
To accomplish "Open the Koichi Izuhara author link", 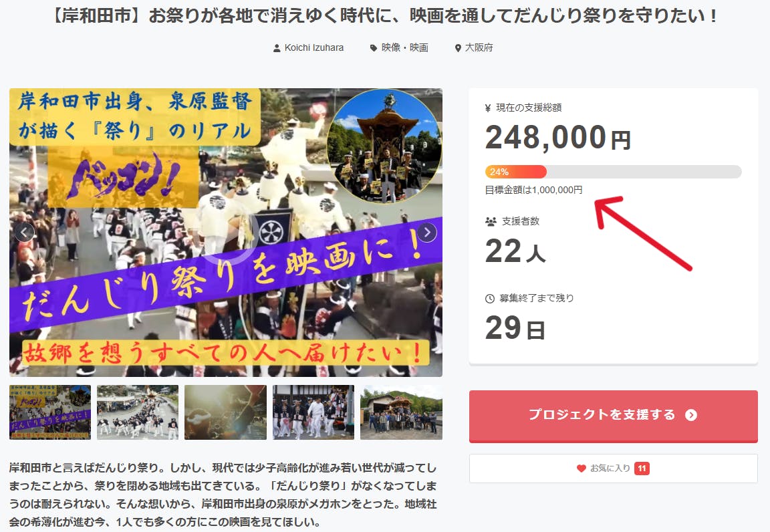I will coord(313,47).
